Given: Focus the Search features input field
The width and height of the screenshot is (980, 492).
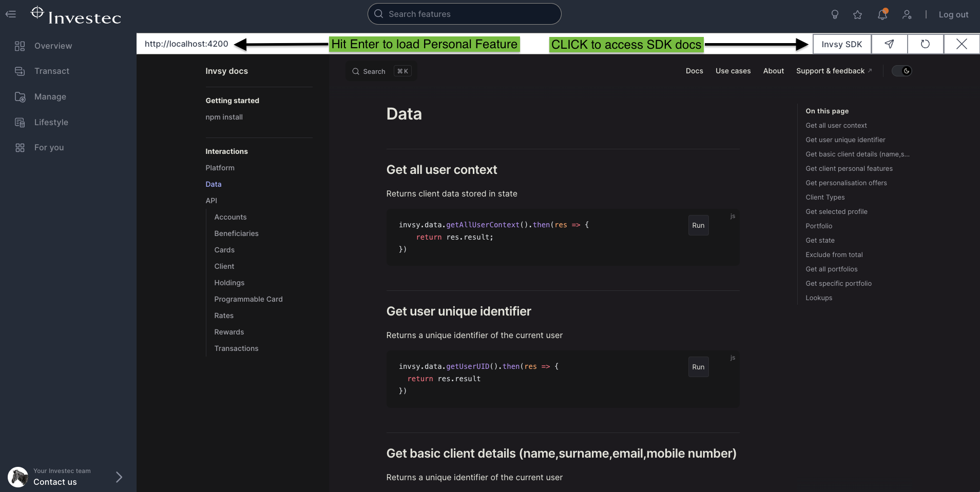Looking at the screenshot, I should click(464, 14).
